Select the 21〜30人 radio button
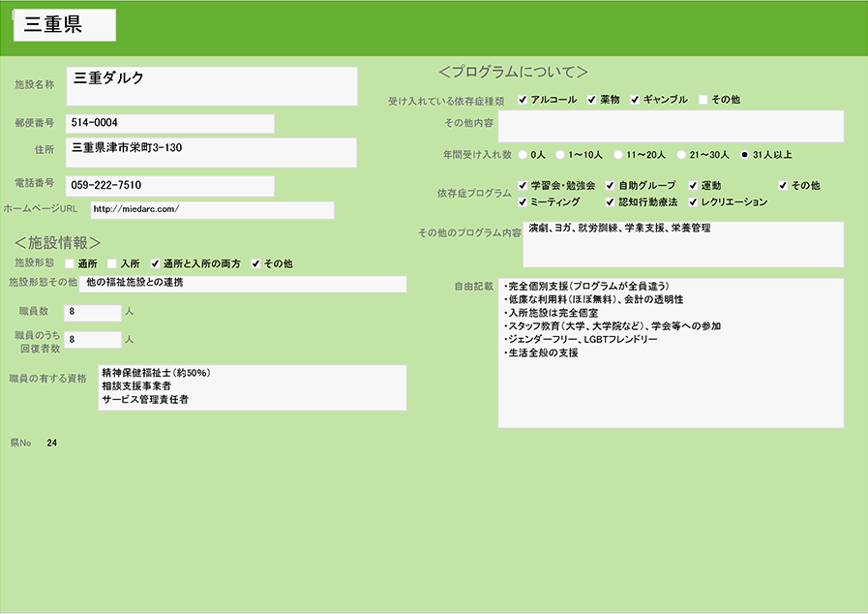Image resolution: width=868 pixels, height=614 pixels. [681, 154]
